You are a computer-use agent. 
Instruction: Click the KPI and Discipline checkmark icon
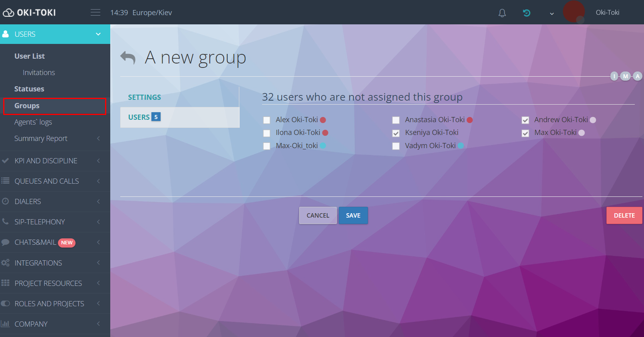coord(6,161)
